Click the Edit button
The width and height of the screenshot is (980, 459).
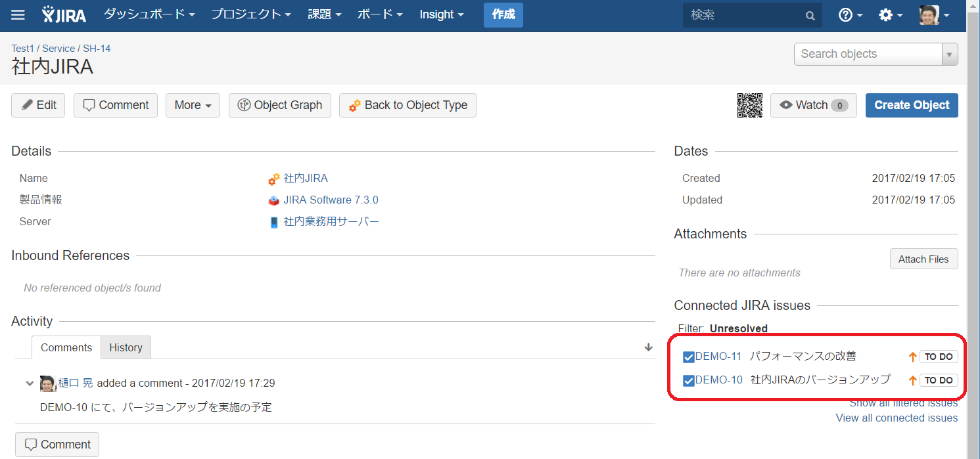point(38,105)
